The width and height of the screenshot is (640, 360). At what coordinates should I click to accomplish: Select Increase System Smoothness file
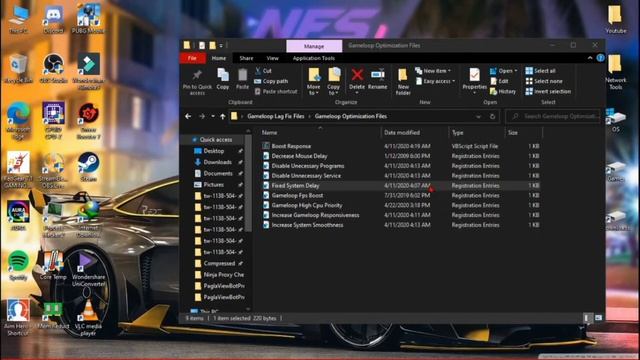pyautogui.click(x=307, y=225)
